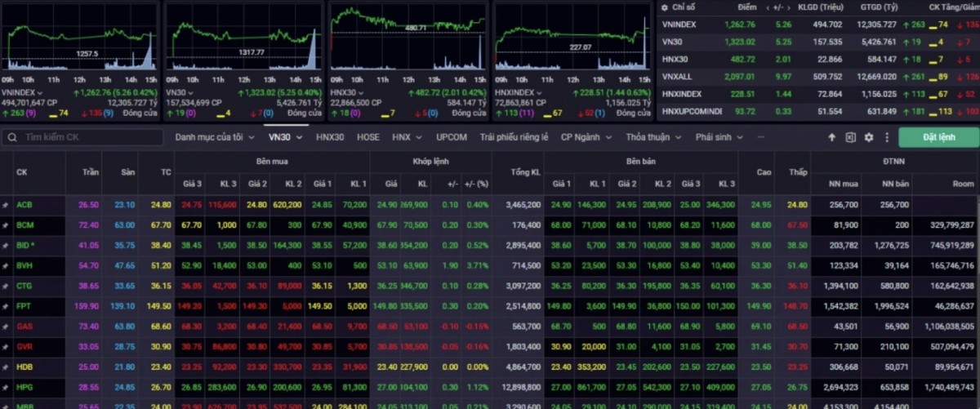Toggle pin icon on FPT row

[6, 306]
